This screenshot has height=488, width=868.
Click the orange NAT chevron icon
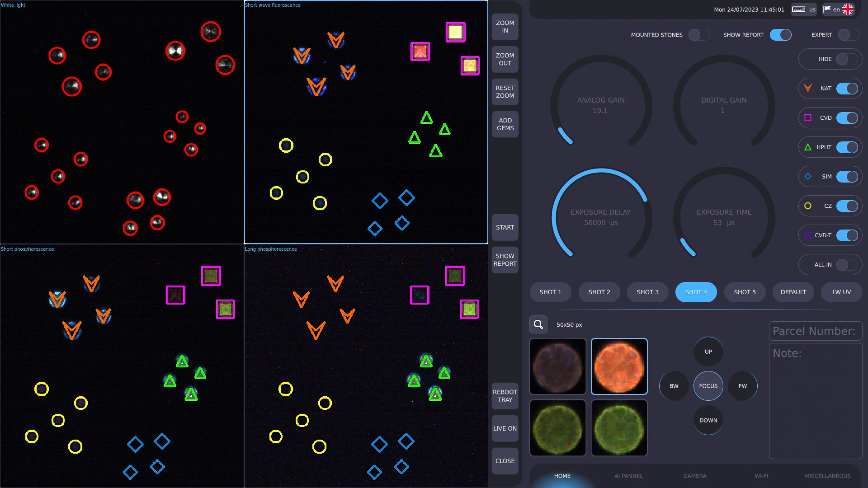pos(808,88)
